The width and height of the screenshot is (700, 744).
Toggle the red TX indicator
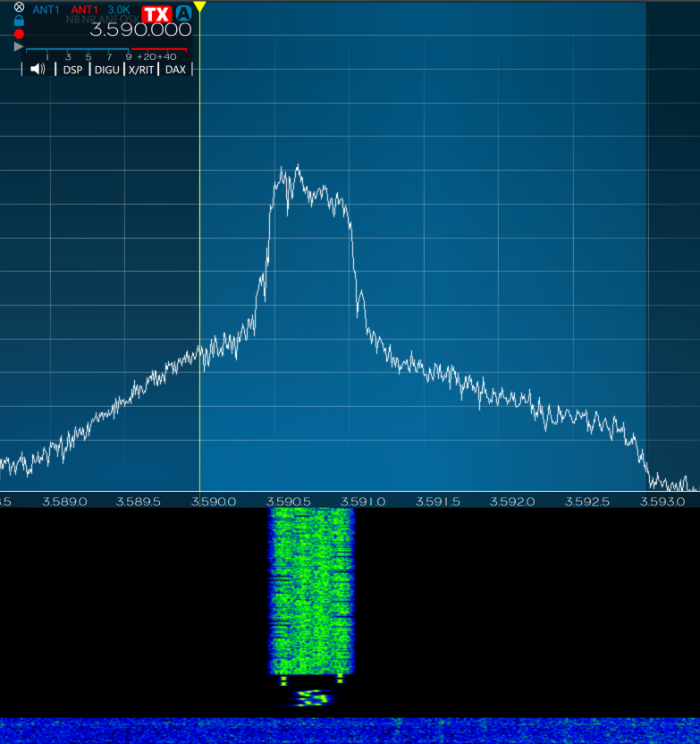[x=156, y=13]
